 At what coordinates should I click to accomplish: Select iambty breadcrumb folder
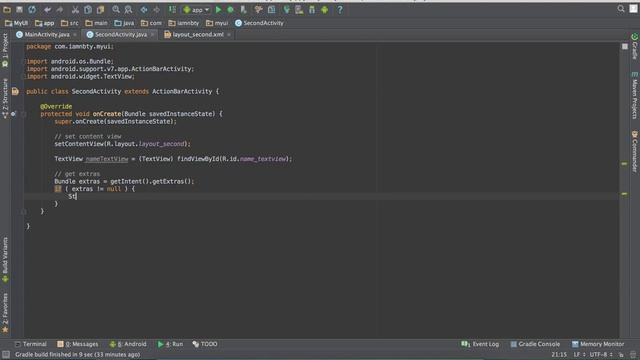pyautogui.click(x=184, y=23)
